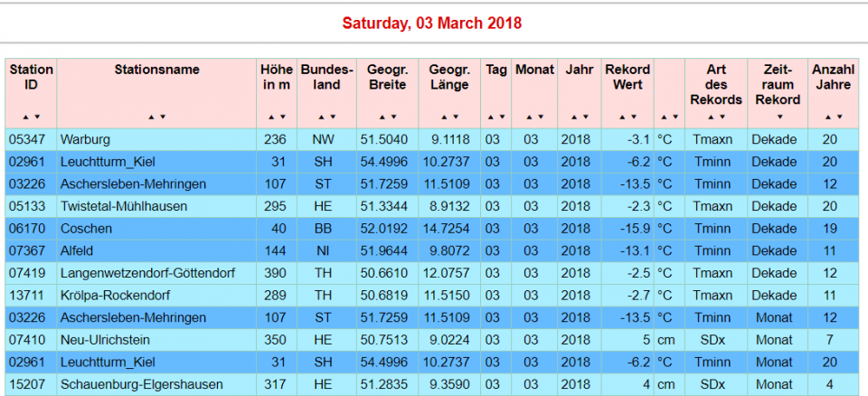Click the Saturday, 03 March 2018 heading

click(x=432, y=23)
